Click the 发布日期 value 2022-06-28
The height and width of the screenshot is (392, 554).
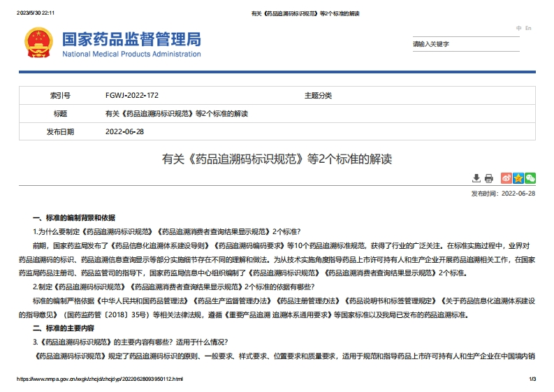(x=124, y=131)
